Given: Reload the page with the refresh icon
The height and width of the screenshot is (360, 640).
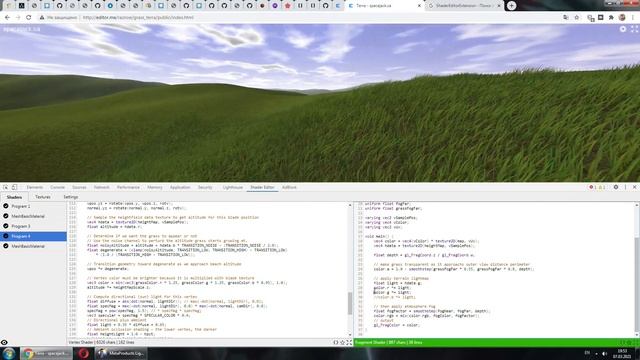Looking at the screenshot, I should coord(29,18).
